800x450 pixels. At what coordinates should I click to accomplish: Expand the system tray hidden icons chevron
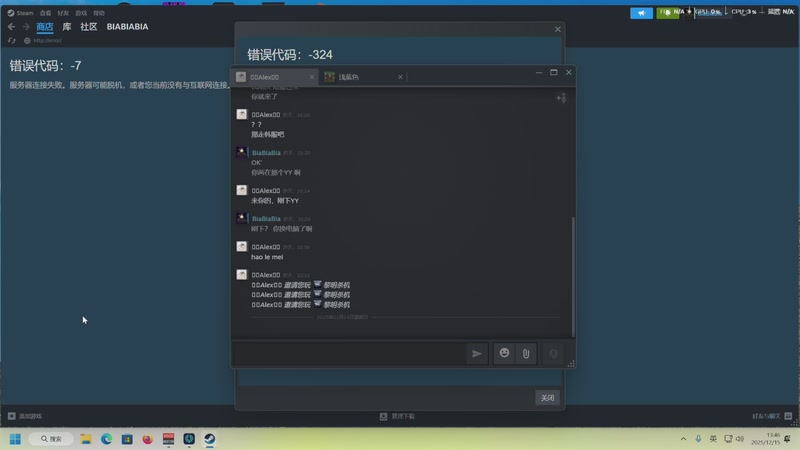click(x=683, y=439)
